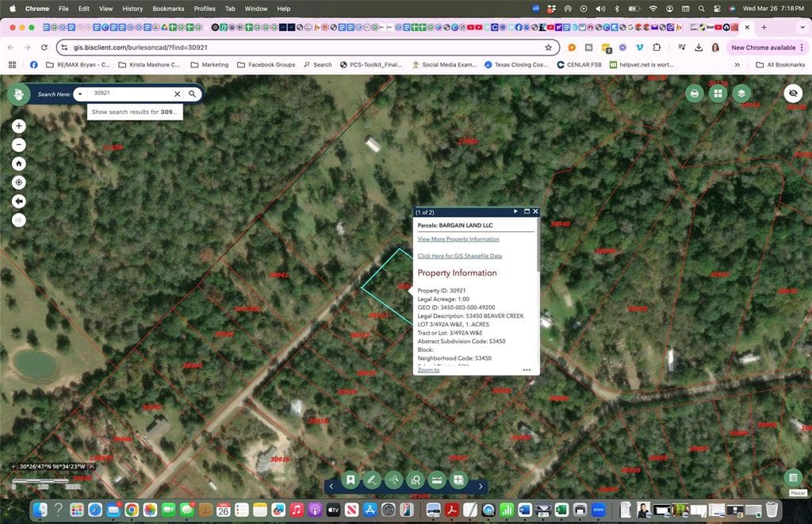Open Acrobat in the Dock

pos(451,510)
